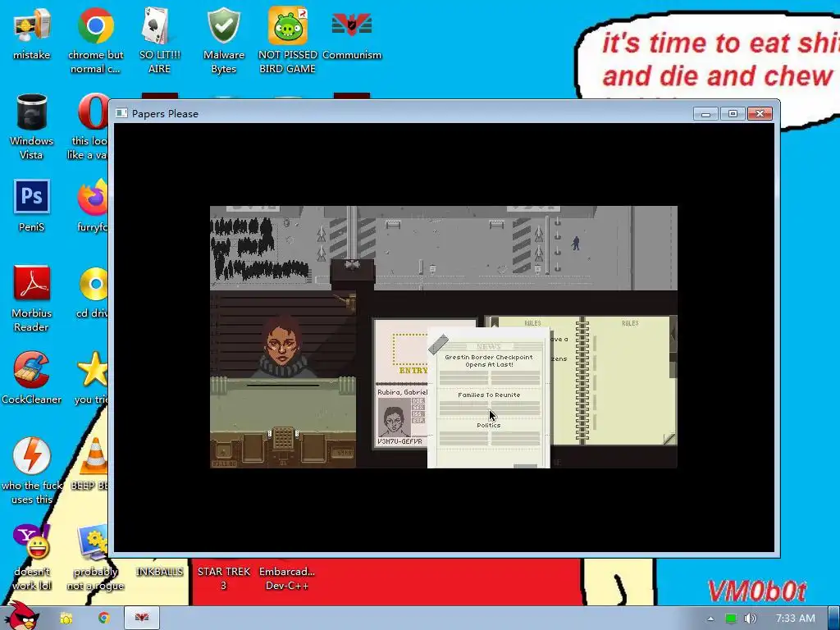This screenshot has height=630, width=840.
Task: Click the passport number V3H7U-GEFVR
Action: (x=399, y=441)
